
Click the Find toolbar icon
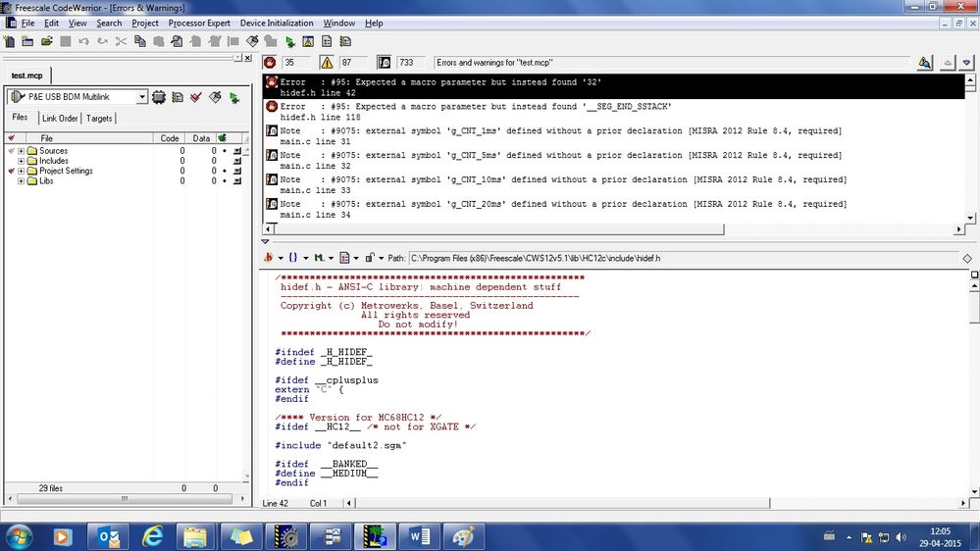pyautogui.click(x=177, y=42)
